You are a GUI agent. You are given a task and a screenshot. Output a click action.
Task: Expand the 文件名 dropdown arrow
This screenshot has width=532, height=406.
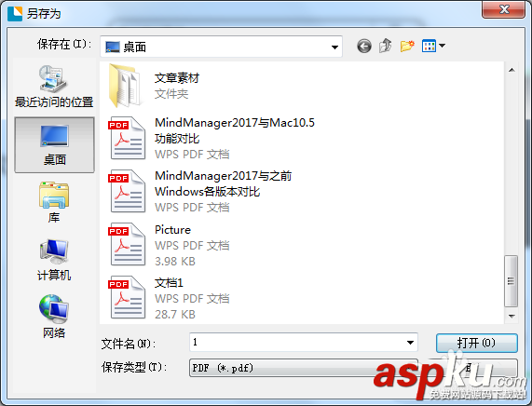[x=410, y=343]
